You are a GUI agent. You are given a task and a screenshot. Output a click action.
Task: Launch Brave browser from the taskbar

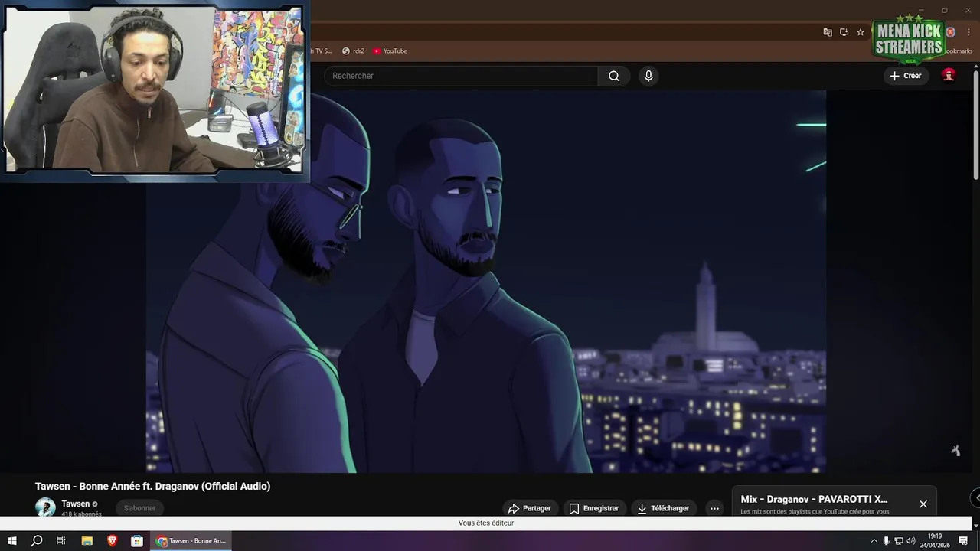click(112, 541)
